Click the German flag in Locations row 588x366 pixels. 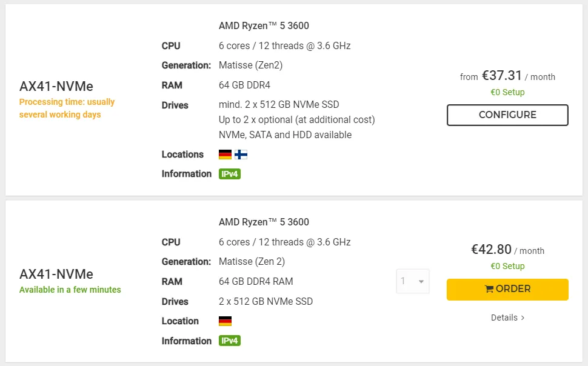coord(225,155)
